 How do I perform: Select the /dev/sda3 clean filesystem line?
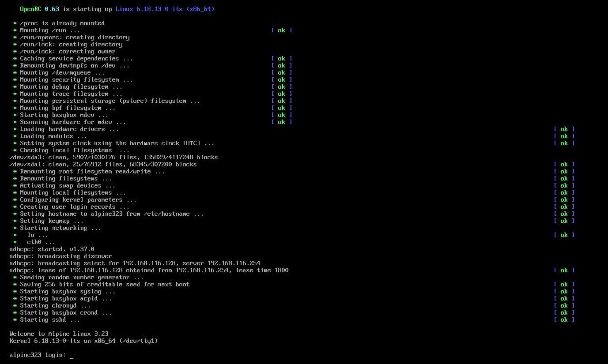pyautogui.click(x=113, y=157)
